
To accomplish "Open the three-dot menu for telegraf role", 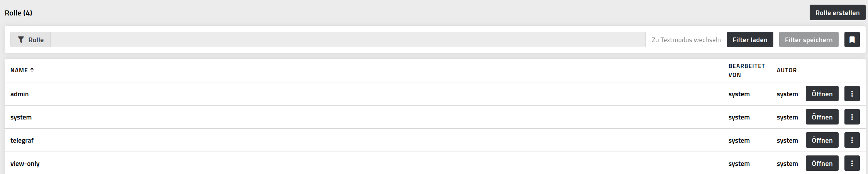I will (x=852, y=140).
